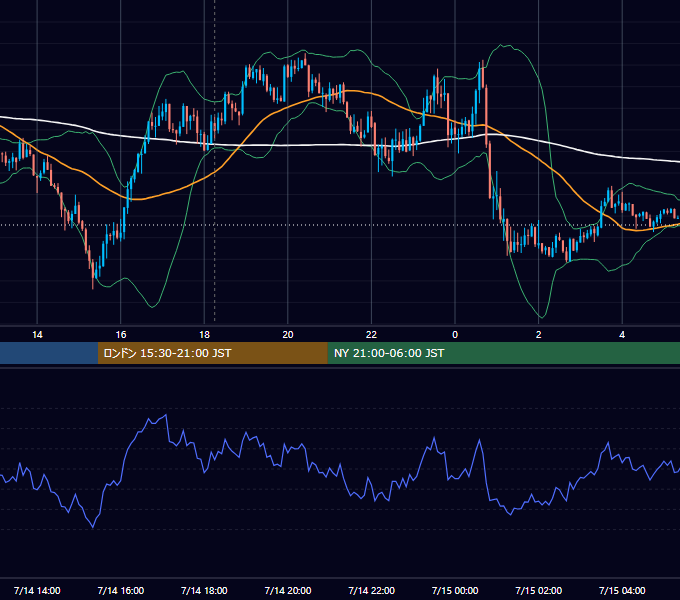Click the 7/14 20:00 date label
Screen dimensions: 680x600
click(x=288, y=590)
